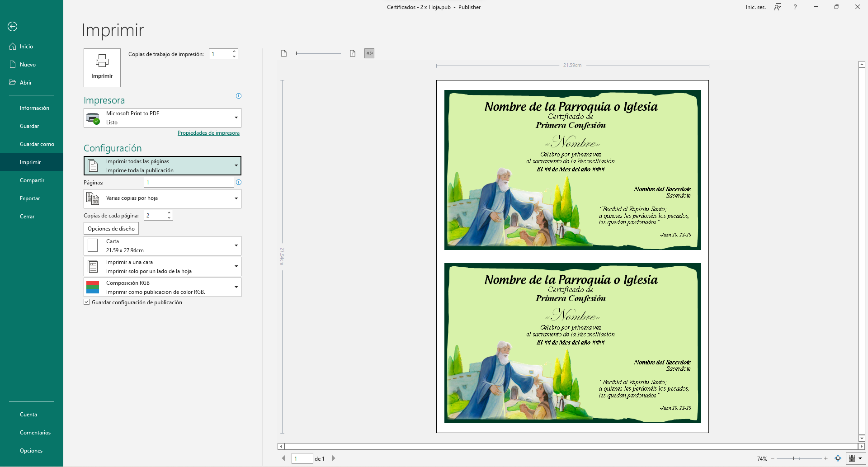Uncheck Guardar configuración de publicación
Screen dimensions: 868x467
coord(87,302)
